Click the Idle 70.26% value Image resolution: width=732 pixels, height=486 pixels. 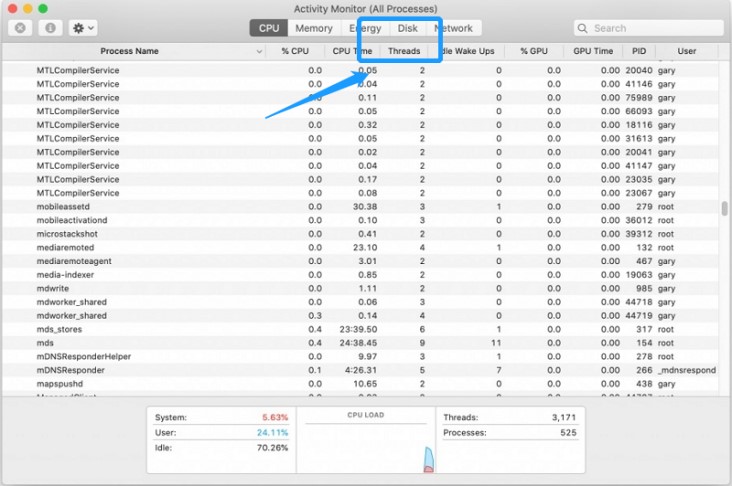pyautogui.click(x=273, y=448)
